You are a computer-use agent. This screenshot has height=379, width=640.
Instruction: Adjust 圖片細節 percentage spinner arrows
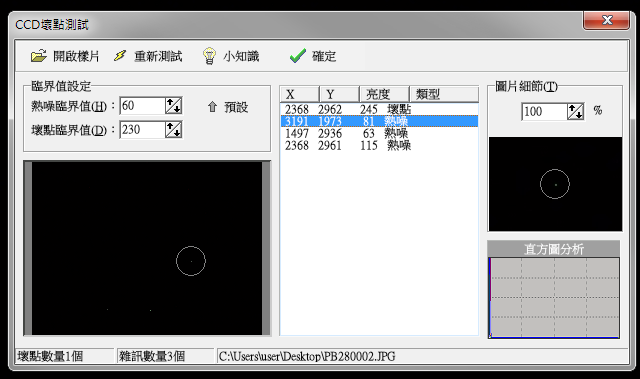576,111
